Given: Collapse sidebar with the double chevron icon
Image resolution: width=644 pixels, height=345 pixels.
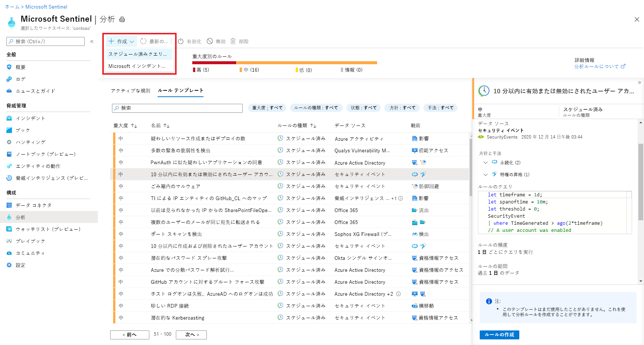Looking at the screenshot, I should [x=92, y=41].
